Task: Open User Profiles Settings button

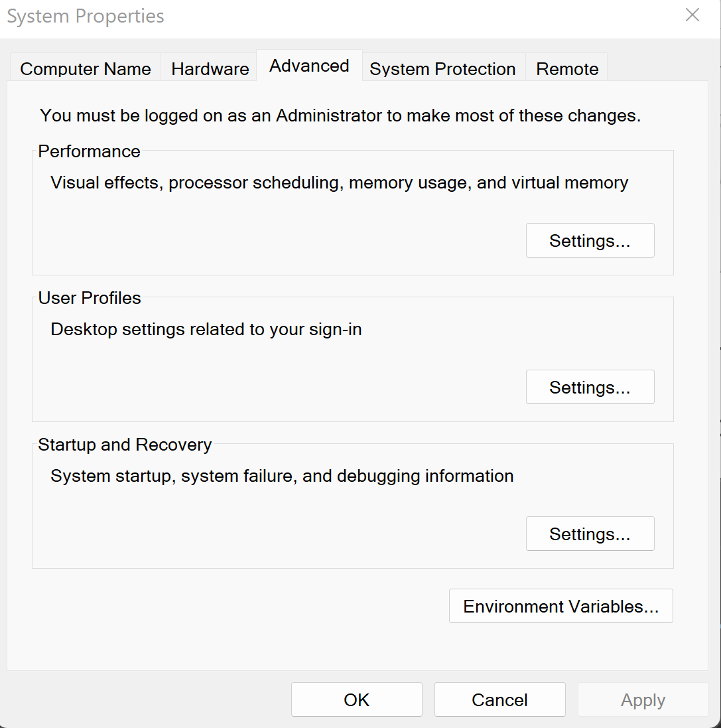Action: [590, 387]
